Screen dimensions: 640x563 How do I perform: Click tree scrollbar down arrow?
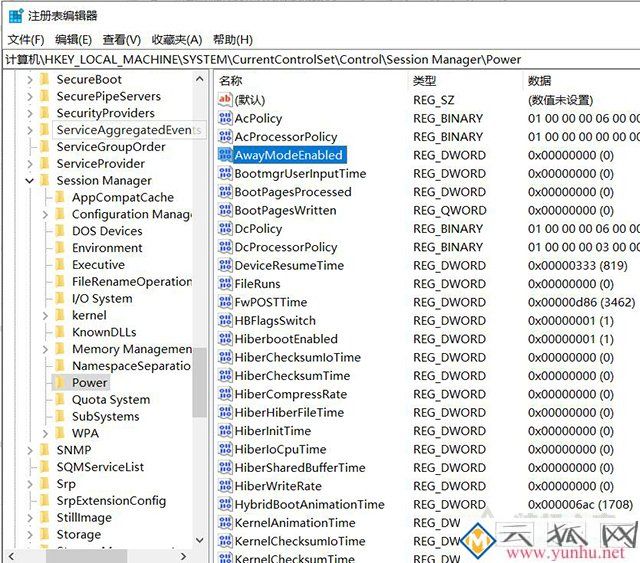click(200, 540)
